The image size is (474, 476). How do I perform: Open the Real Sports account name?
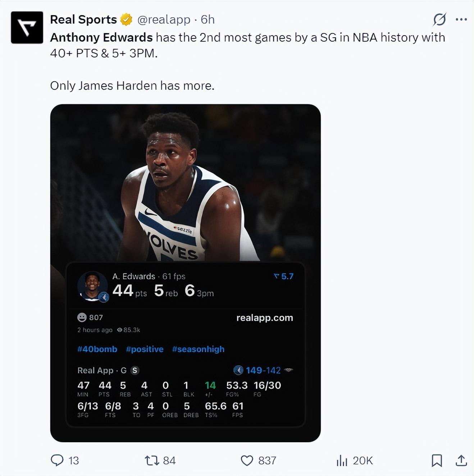point(83,19)
